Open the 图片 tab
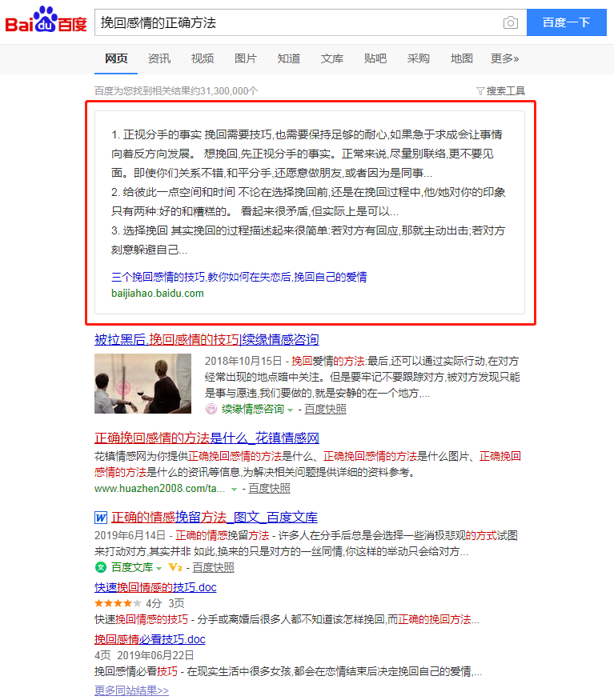614x700 pixels. (x=246, y=58)
